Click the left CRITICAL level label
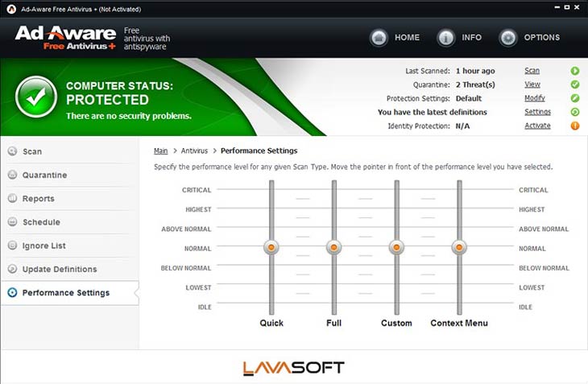Image resolution: width=588 pixels, height=384 pixels. point(197,190)
